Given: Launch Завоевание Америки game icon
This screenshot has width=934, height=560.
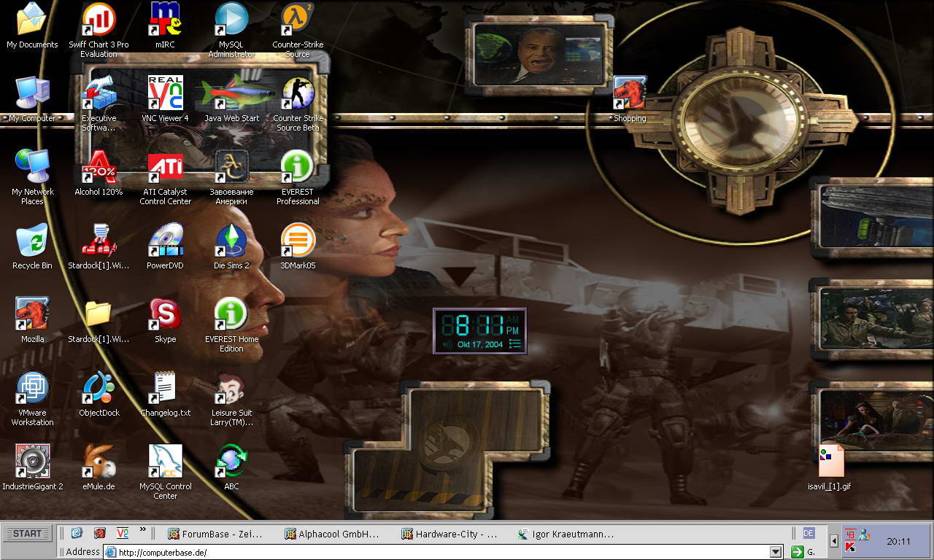Looking at the screenshot, I should tap(231, 177).
